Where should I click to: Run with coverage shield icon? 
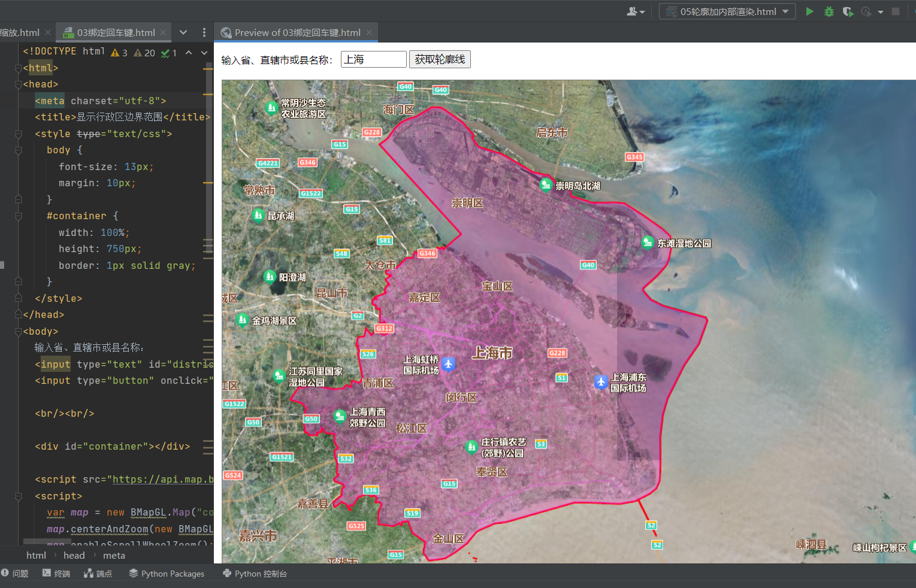pos(848,11)
